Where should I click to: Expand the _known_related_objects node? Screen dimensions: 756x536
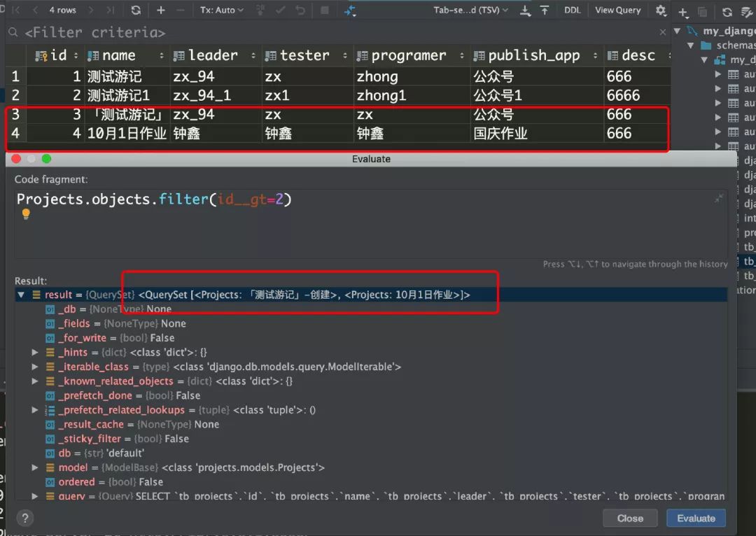coord(35,381)
